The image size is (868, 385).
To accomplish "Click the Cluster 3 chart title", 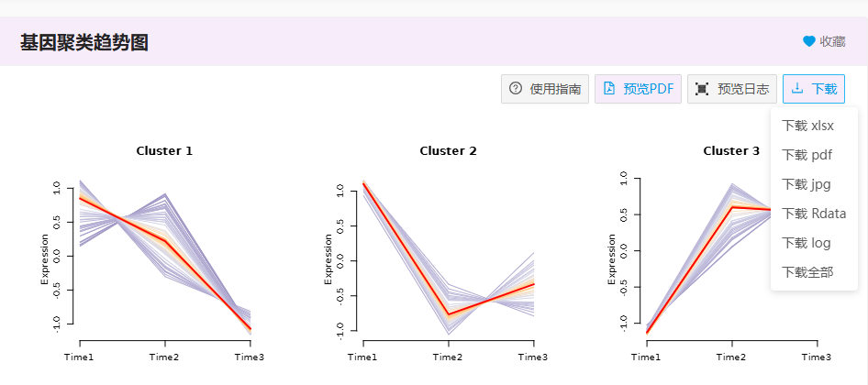I will point(730,151).
